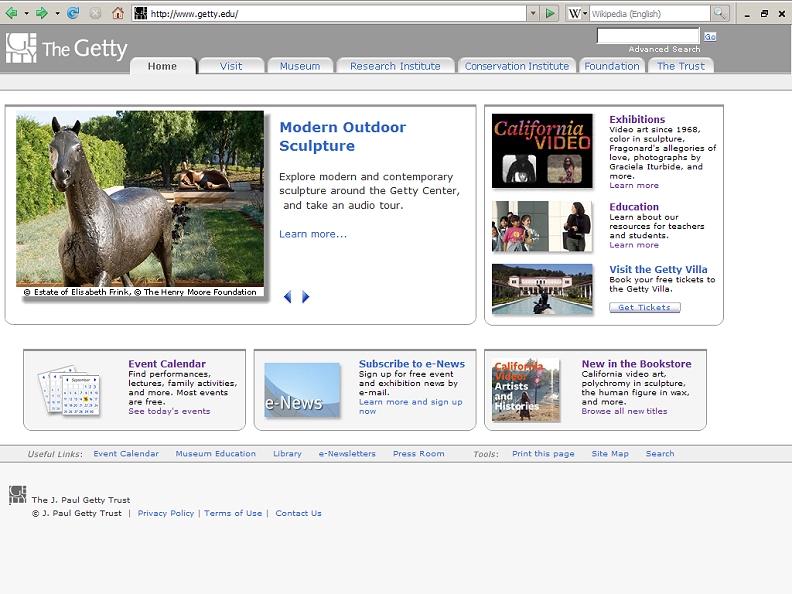792x594 pixels.
Task: Reload the page with the refresh icon
Action: point(73,13)
